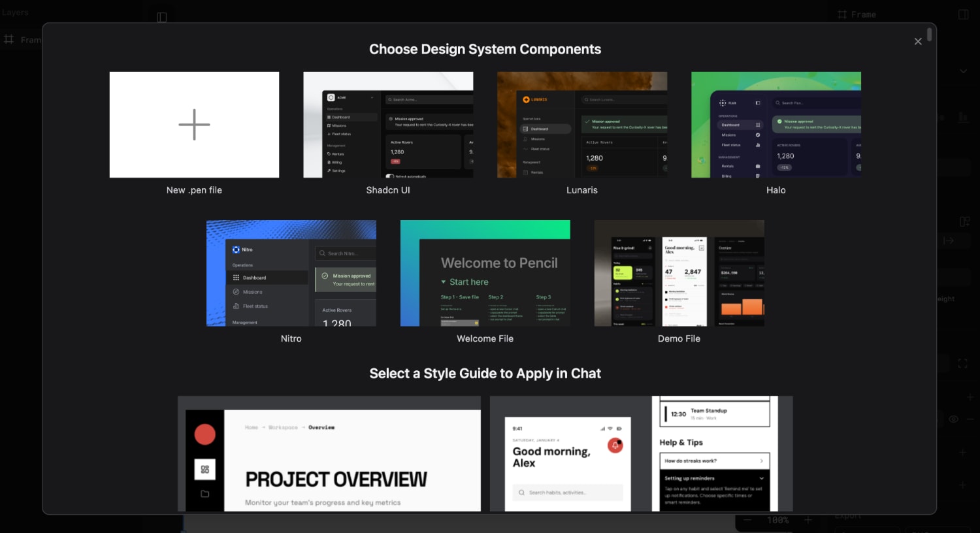The height and width of the screenshot is (533, 980).
Task: Expand the chevron dropdown in the right panel
Action: (964, 71)
